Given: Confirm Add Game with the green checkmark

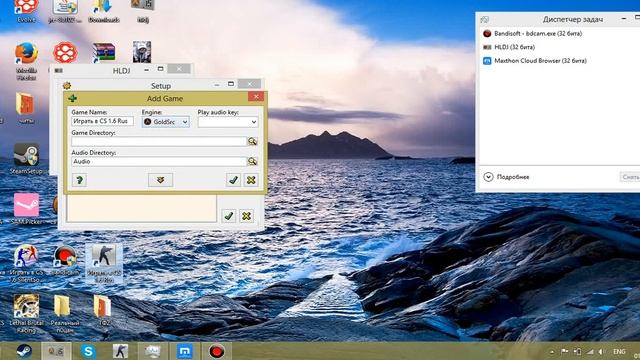Looking at the screenshot, I should tap(233, 180).
